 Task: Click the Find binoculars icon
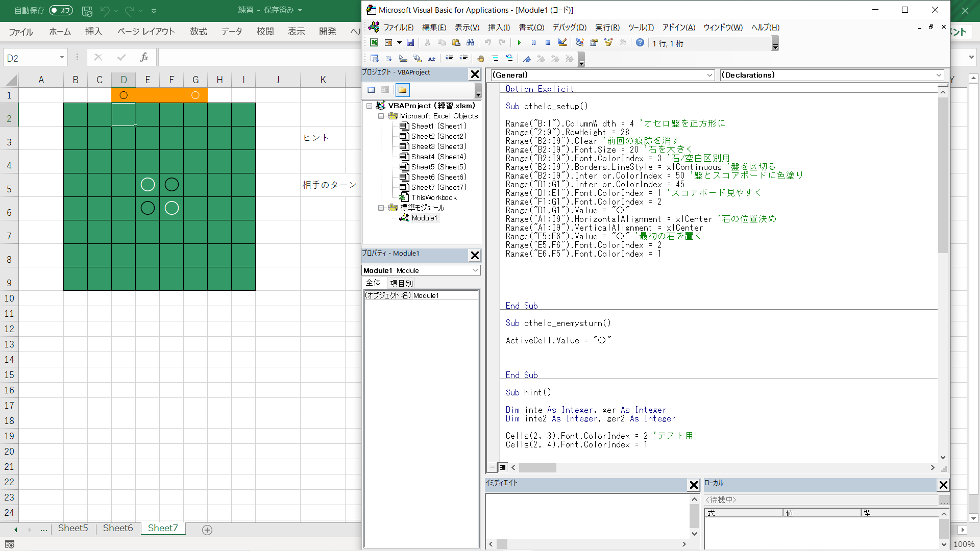point(471,43)
